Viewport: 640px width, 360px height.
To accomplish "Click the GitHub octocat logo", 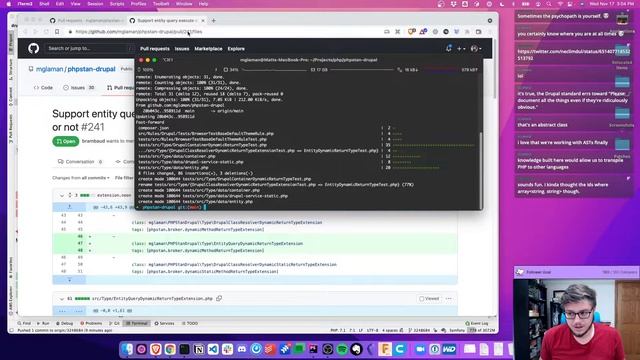I will coord(33,49).
